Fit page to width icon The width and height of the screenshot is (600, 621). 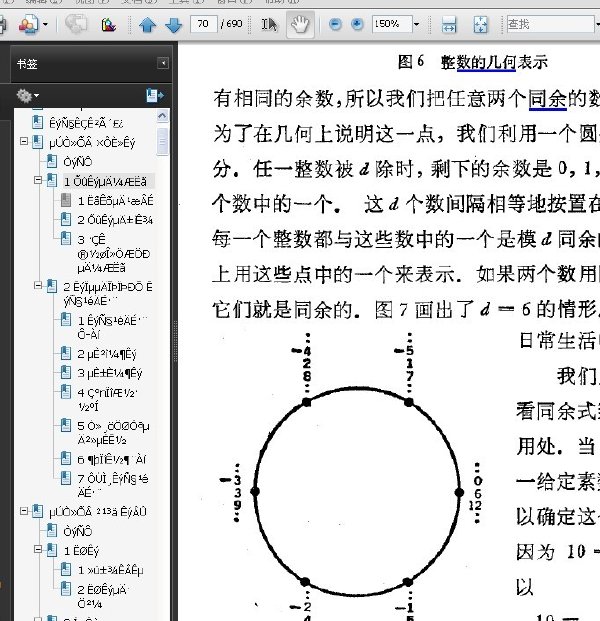coord(449,25)
